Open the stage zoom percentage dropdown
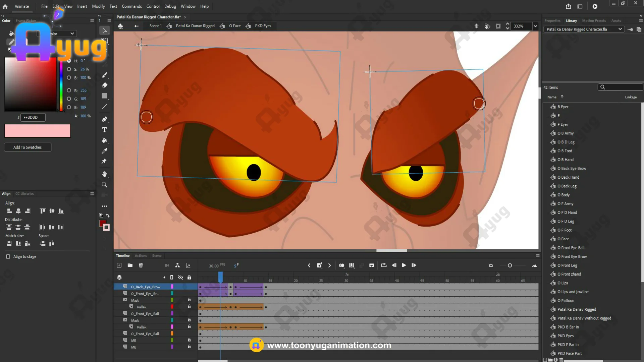Image resolution: width=644 pixels, height=362 pixels. pos(535,26)
